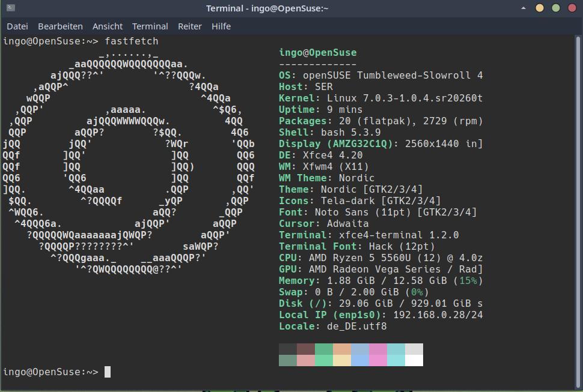The width and height of the screenshot is (583, 392).
Task: Click the dark gray color block, top row
Action: (288, 349)
